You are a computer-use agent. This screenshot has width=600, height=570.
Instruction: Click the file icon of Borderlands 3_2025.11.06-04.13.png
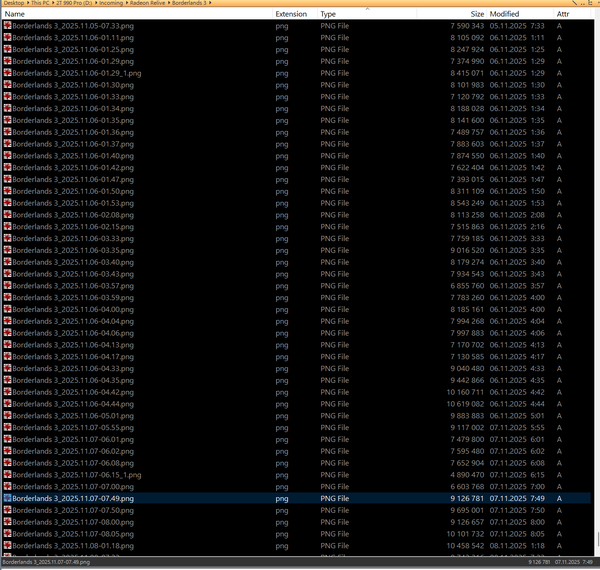click(x=7, y=345)
